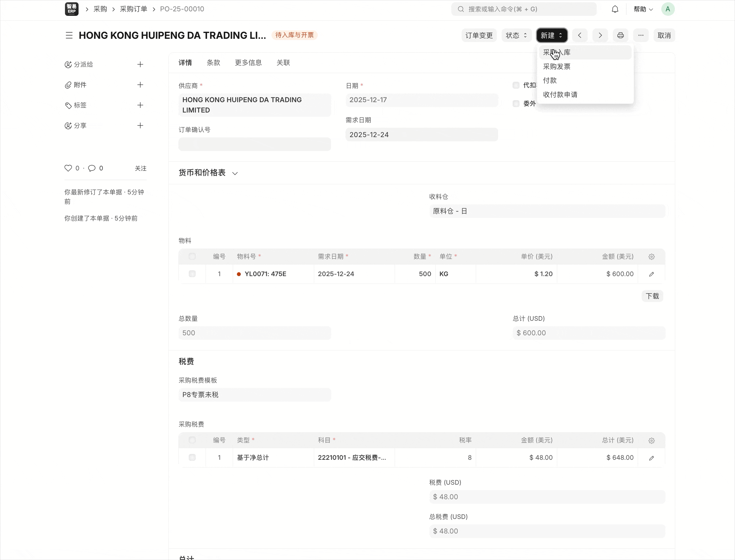Select all rows in 物料 table
Screen dimensions: 735x560
(192, 256)
